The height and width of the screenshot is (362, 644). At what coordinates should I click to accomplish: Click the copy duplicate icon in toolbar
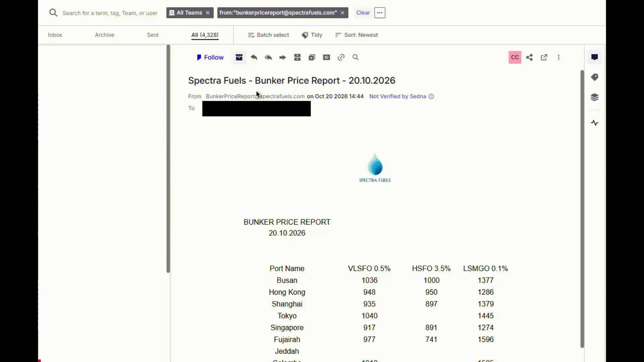312,57
